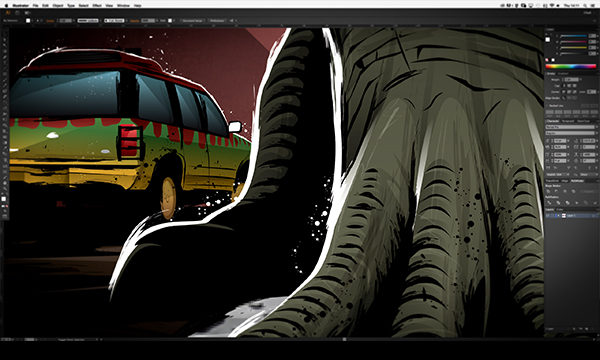600x360 pixels.
Task: Switch to the Pathfinder tab
Action: [577, 181]
